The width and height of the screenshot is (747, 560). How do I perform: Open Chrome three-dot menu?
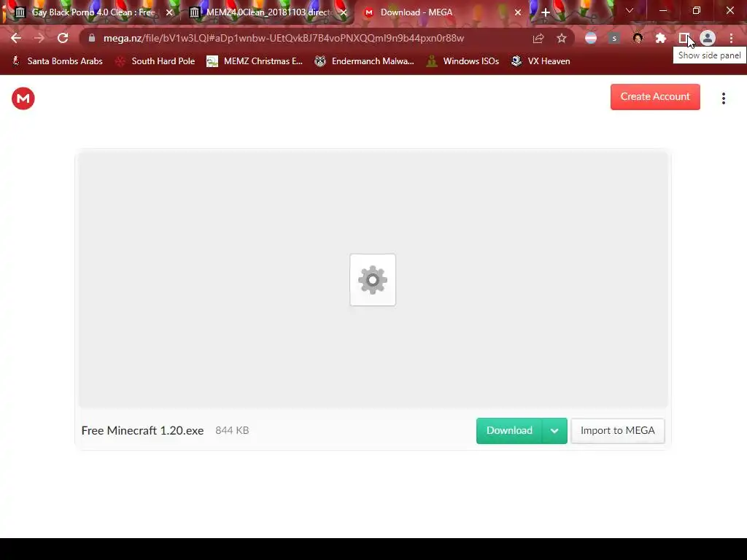click(731, 38)
